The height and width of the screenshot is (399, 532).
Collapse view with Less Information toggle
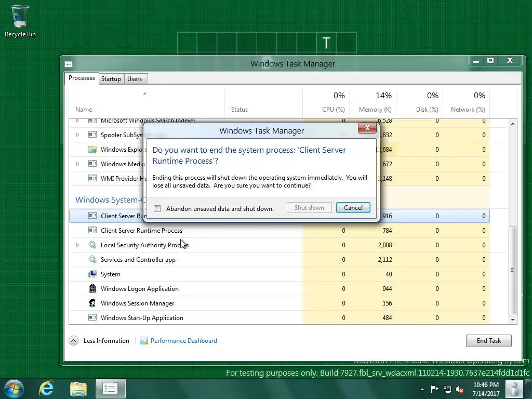99,341
